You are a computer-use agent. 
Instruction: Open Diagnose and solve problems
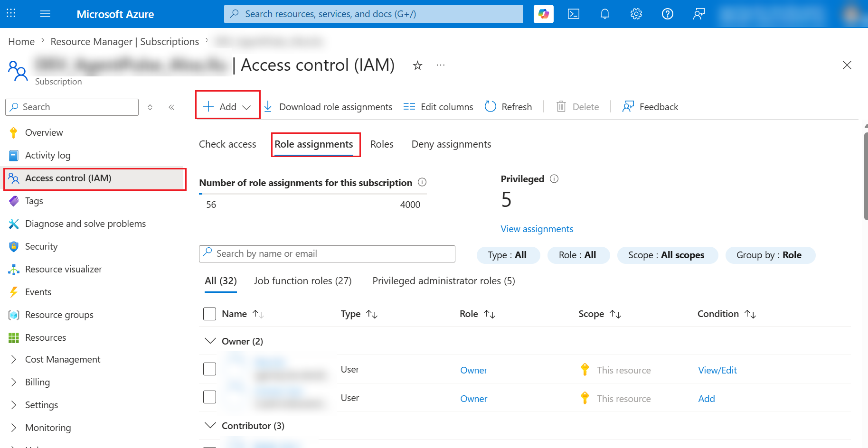[85, 224]
